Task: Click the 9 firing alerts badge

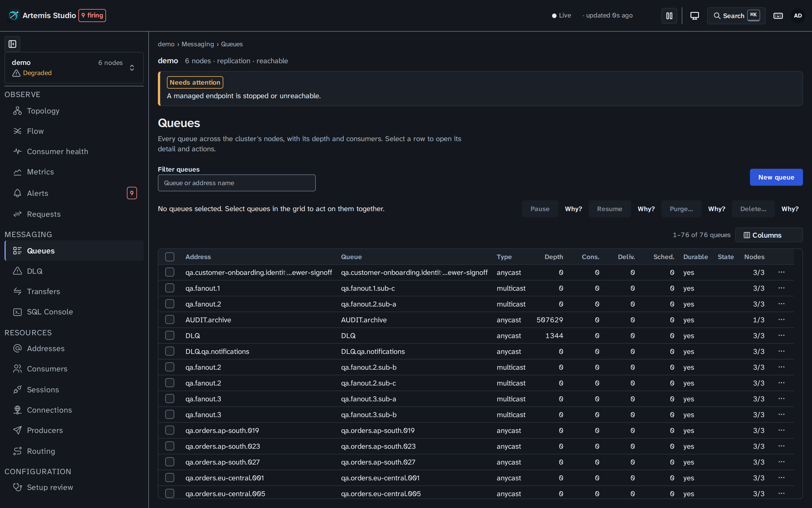Action: pos(92,16)
